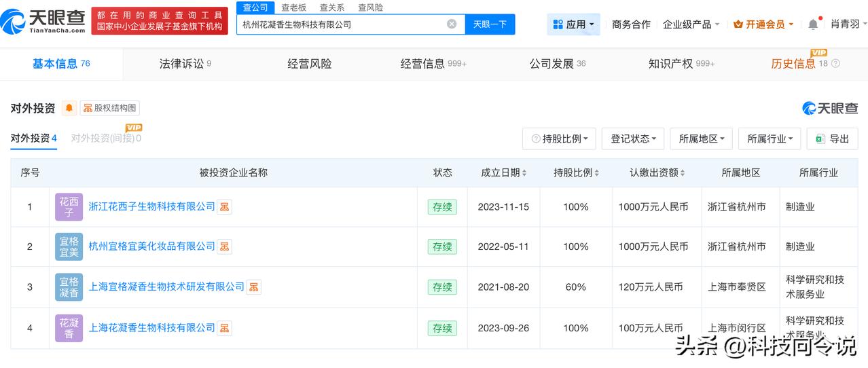Open the notification bell in the header
Viewport: 868px width, 368px height.
(813, 24)
